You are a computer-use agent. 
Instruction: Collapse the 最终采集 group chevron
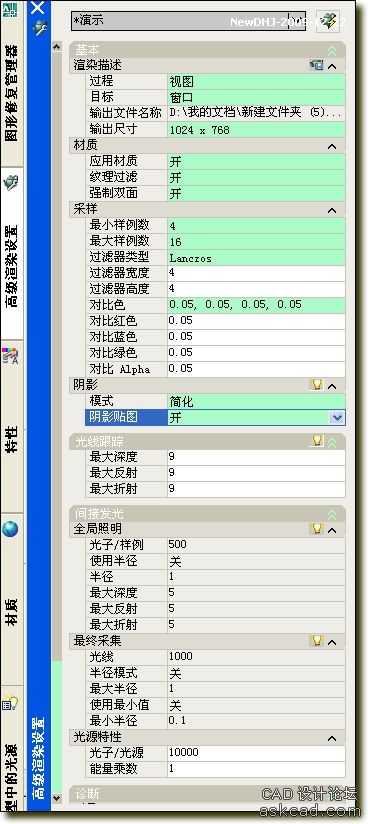332,642
